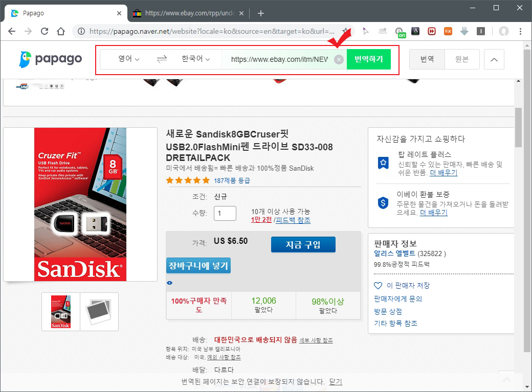Viewport: 532px width, 392px height.
Task: Select the grey placeholder photo thumbnail
Action: point(99,312)
